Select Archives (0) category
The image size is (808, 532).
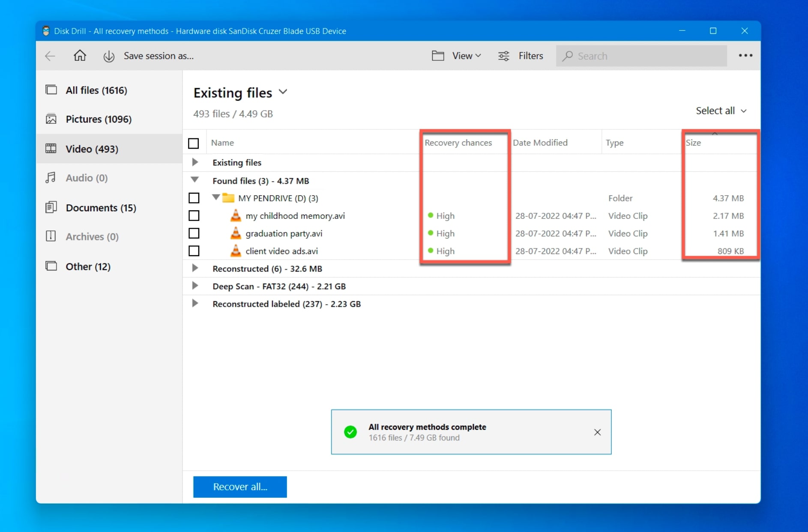pyautogui.click(x=92, y=236)
